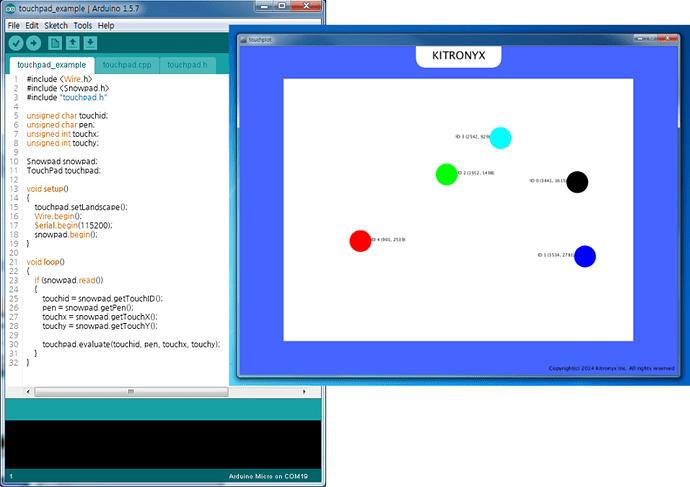Viewport: 690px width, 487px height.
Task: Click the editor scroll left arrow
Action: (x=28, y=392)
